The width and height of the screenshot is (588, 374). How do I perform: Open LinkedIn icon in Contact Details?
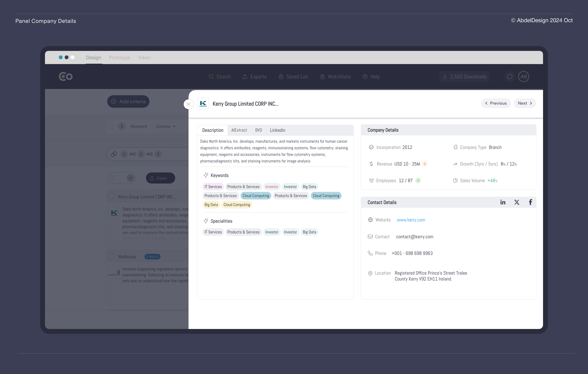(x=503, y=202)
